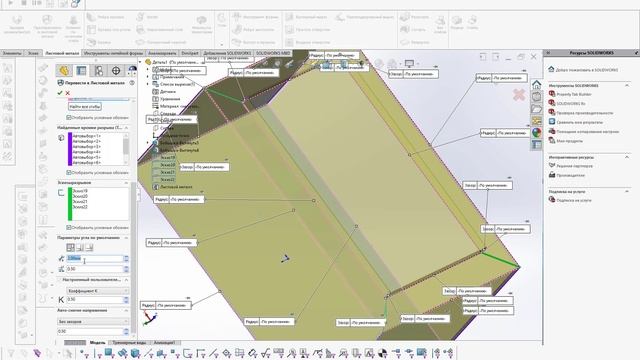Collapse Online Resources group in Resources pane

[x=627, y=157]
